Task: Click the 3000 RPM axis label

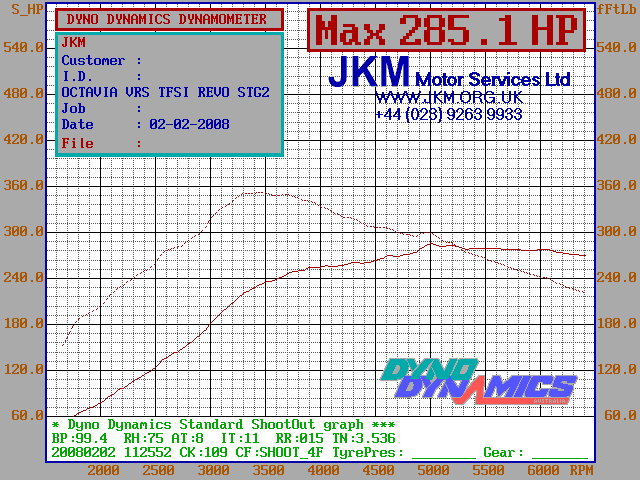Action: (213, 470)
